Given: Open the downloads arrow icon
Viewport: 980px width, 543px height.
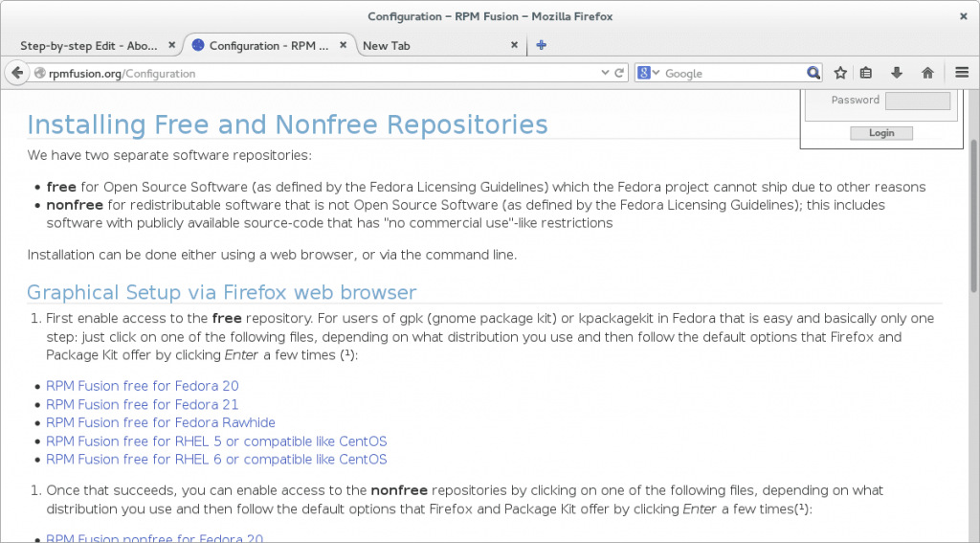Looking at the screenshot, I should [897, 73].
